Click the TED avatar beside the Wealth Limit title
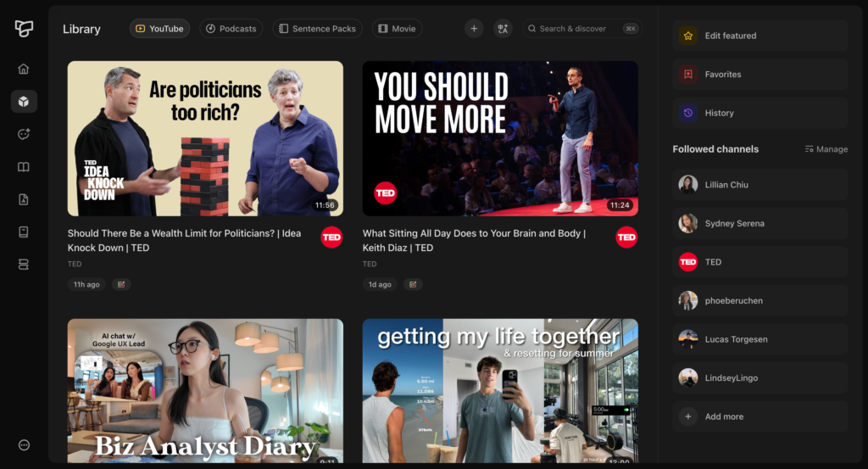The image size is (868, 469). click(x=331, y=237)
